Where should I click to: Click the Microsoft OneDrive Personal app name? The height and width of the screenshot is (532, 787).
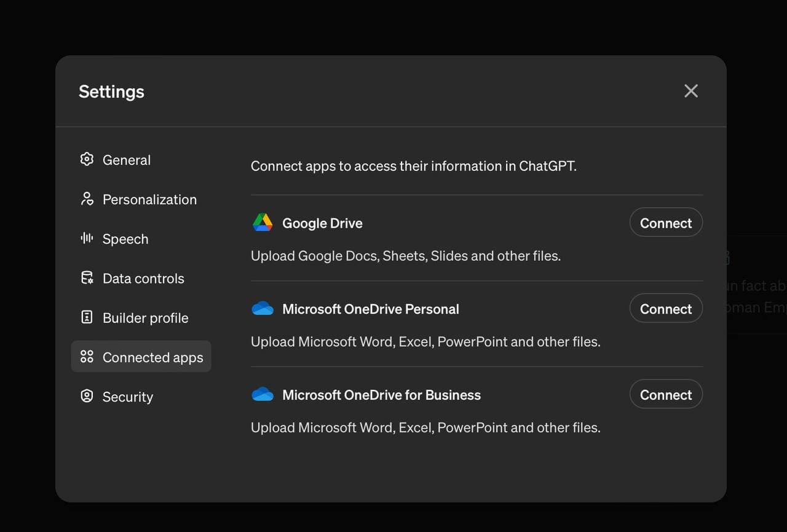[x=371, y=309]
